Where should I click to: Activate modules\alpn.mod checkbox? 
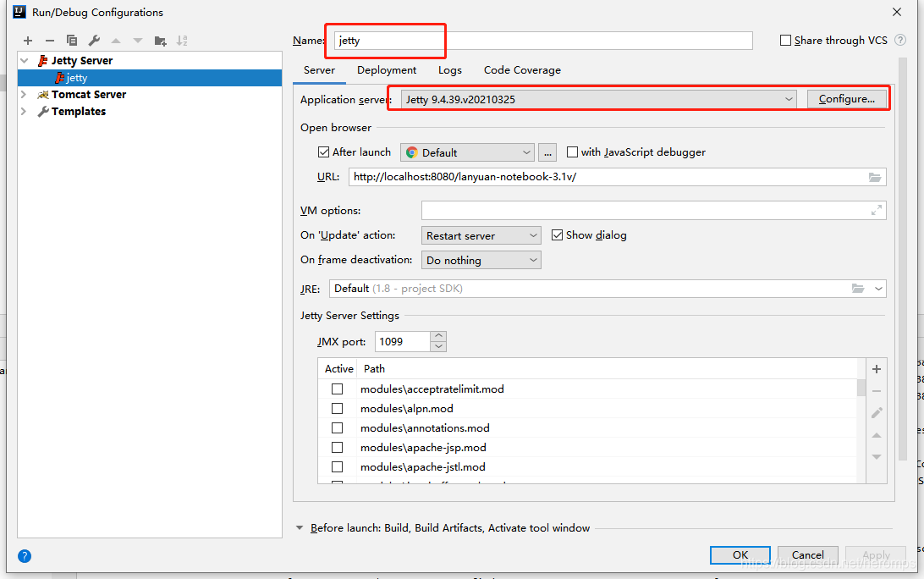pos(337,409)
